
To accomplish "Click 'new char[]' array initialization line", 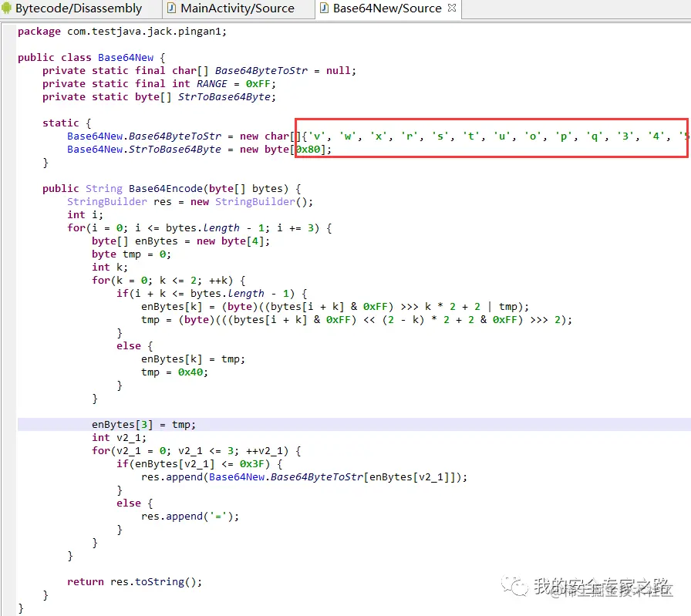I will pyautogui.click(x=379, y=136).
